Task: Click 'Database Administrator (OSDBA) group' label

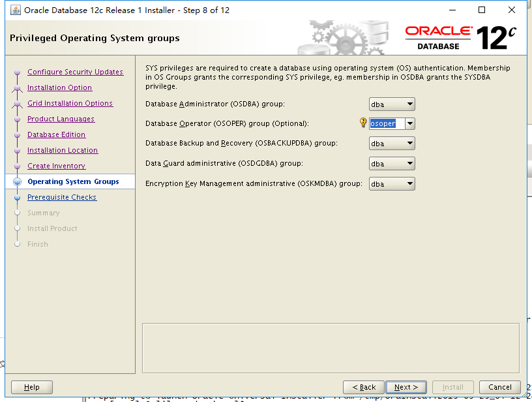Action: click(x=215, y=104)
